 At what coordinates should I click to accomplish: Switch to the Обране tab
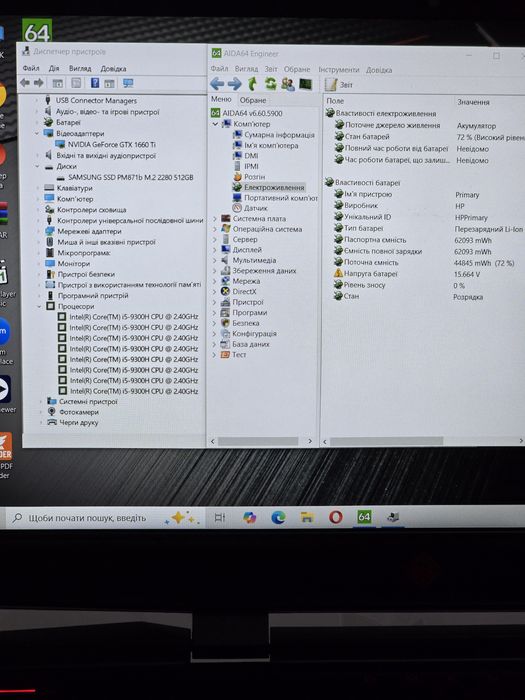click(x=253, y=100)
